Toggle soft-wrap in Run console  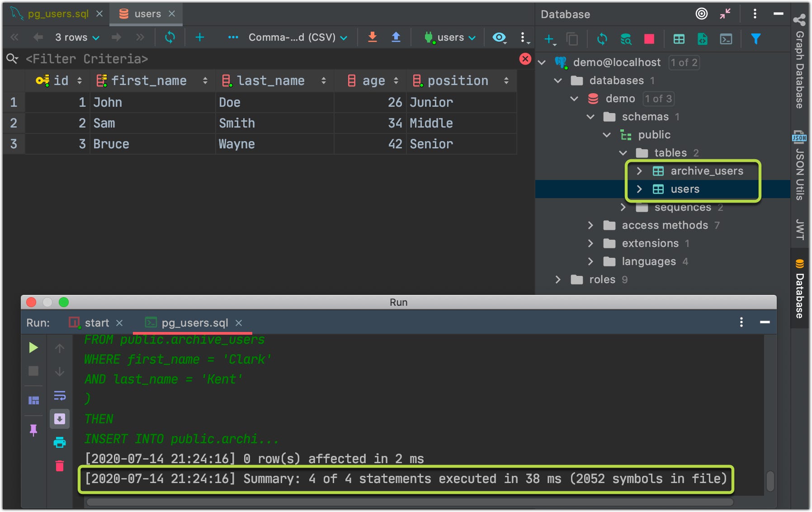(60, 396)
